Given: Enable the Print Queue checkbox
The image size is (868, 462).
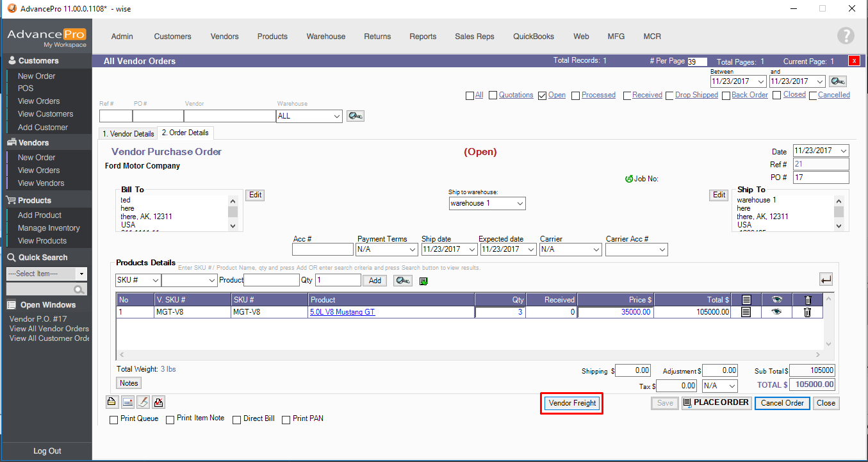Looking at the screenshot, I should pyautogui.click(x=114, y=420).
